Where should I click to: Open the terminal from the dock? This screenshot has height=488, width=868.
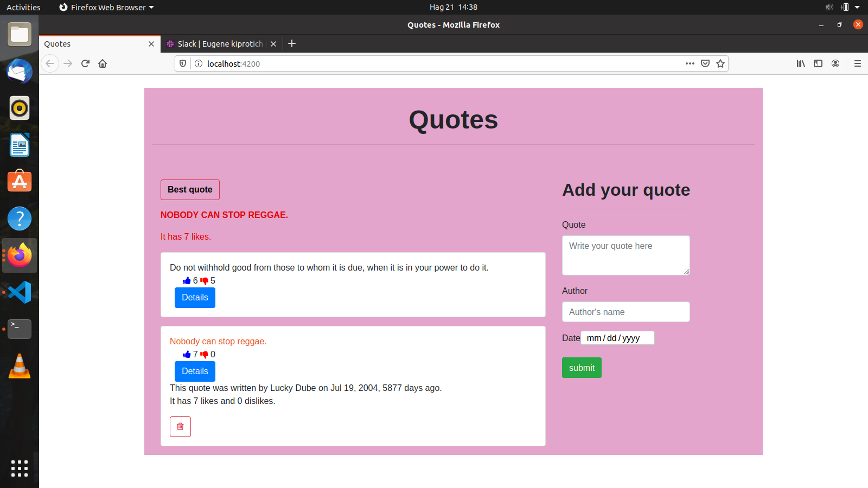(20, 329)
